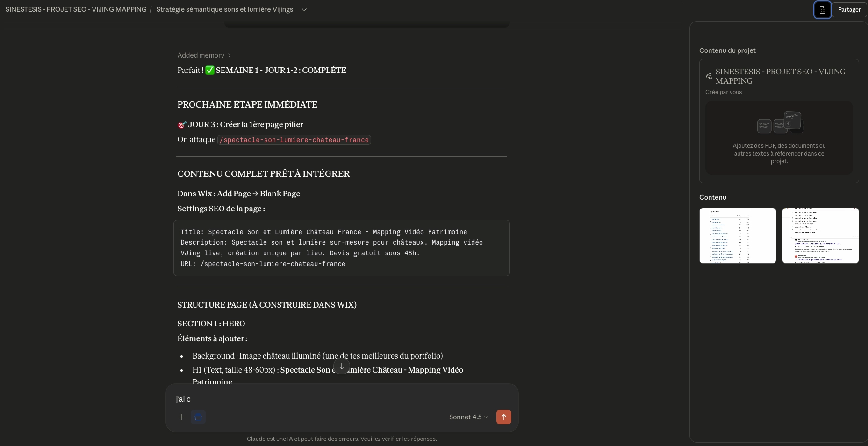Open the conversation title dropdown chevron
This screenshot has height=446, width=868.
[304, 10]
